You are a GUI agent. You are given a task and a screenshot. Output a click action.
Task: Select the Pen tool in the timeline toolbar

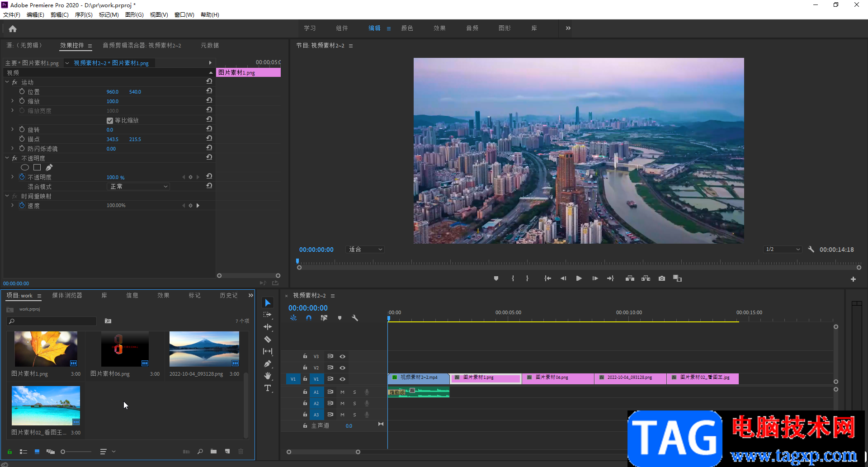pos(268,363)
